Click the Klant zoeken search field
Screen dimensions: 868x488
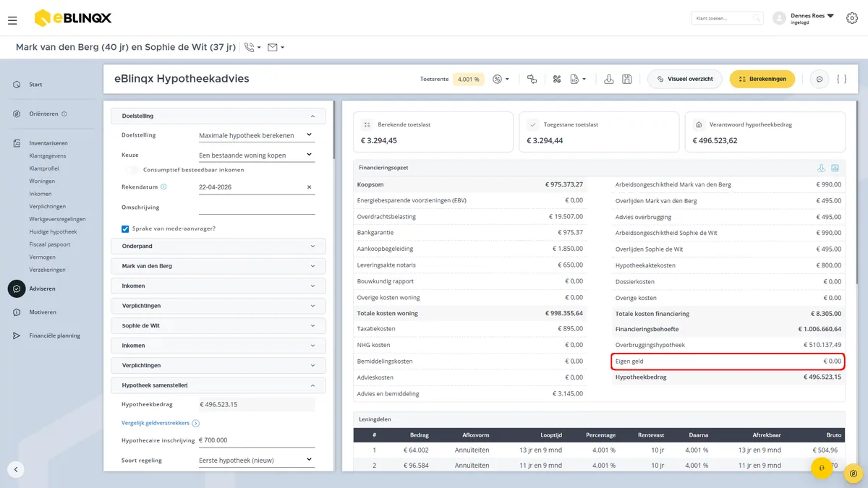(727, 18)
